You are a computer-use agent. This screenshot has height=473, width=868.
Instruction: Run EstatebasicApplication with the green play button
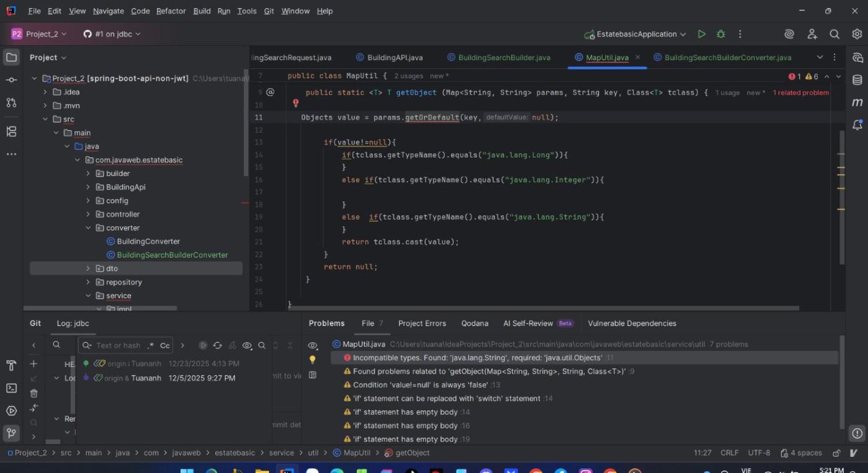pos(701,34)
